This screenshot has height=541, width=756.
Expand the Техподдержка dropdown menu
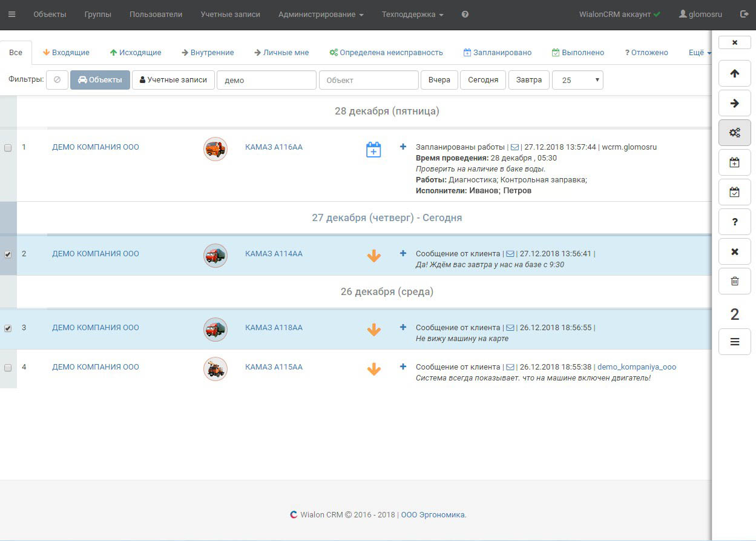[412, 14]
